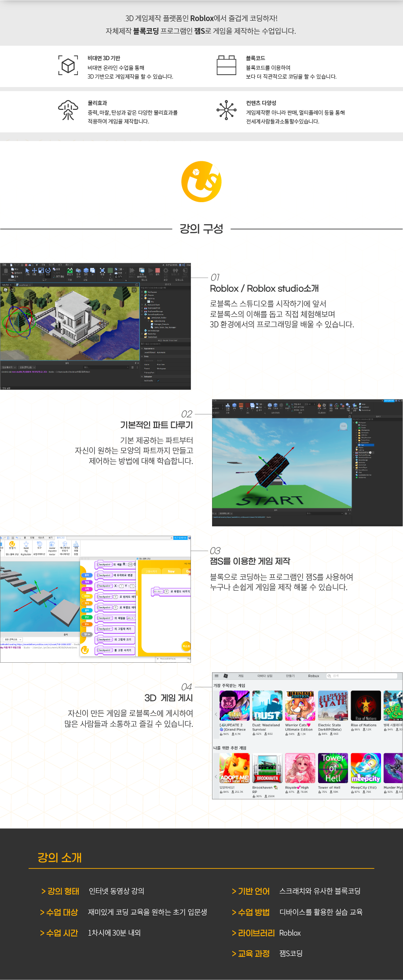Click the trash icon in the output panel
This screenshot has width=403, height=980.
(132, 367)
